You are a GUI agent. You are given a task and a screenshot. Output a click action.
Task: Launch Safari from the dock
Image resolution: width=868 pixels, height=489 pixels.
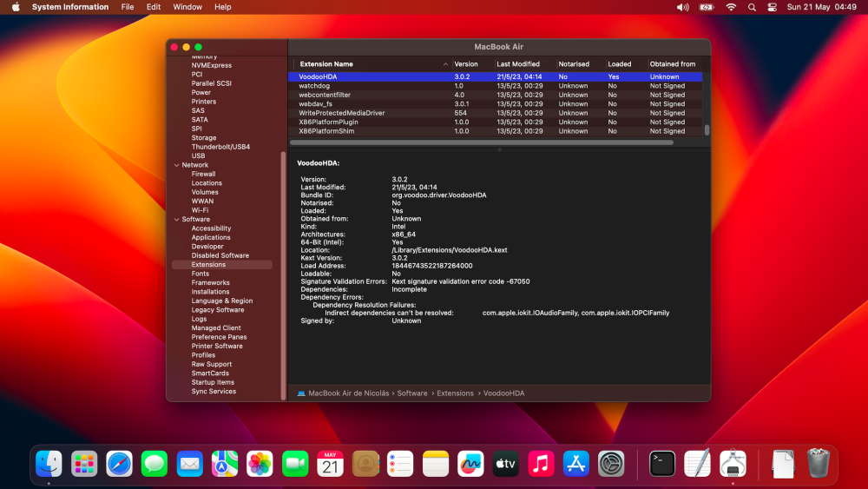(x=119, y=464)
